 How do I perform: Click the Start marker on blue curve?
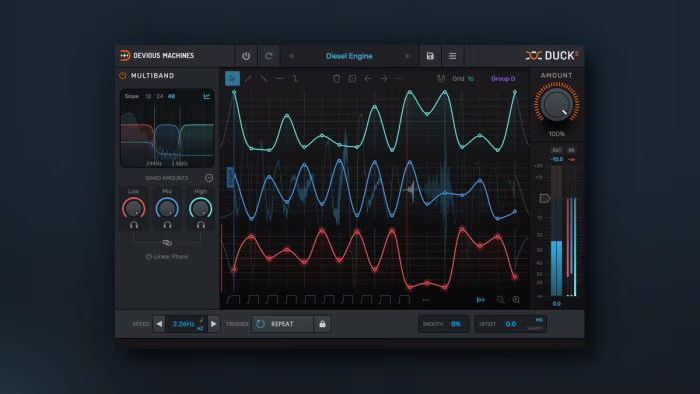(x=230, y=178)
